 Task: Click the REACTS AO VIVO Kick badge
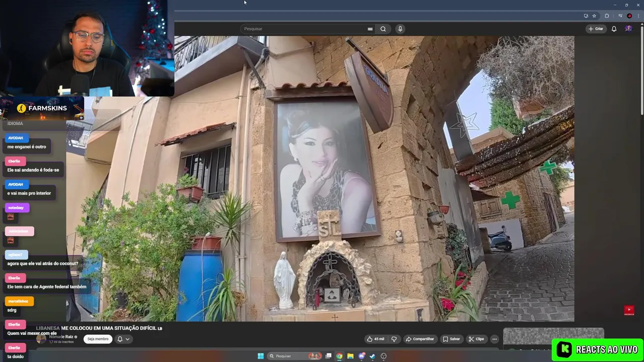[598, 349]
